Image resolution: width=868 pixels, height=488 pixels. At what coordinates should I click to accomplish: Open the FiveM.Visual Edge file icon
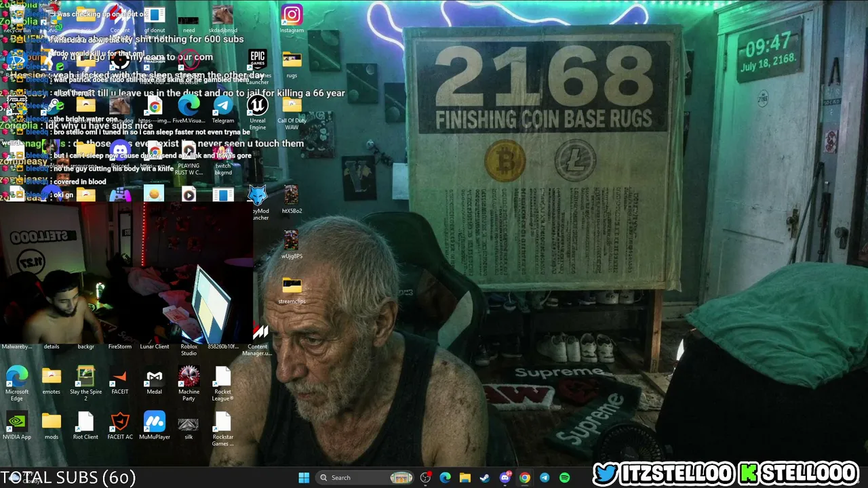pyautogui.click(x=189, y=110)
